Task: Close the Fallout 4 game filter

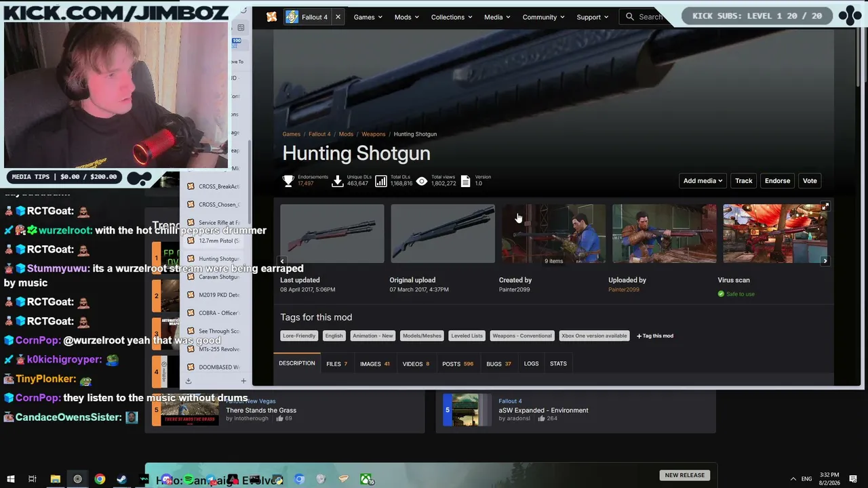Action: tap(338, 17)
